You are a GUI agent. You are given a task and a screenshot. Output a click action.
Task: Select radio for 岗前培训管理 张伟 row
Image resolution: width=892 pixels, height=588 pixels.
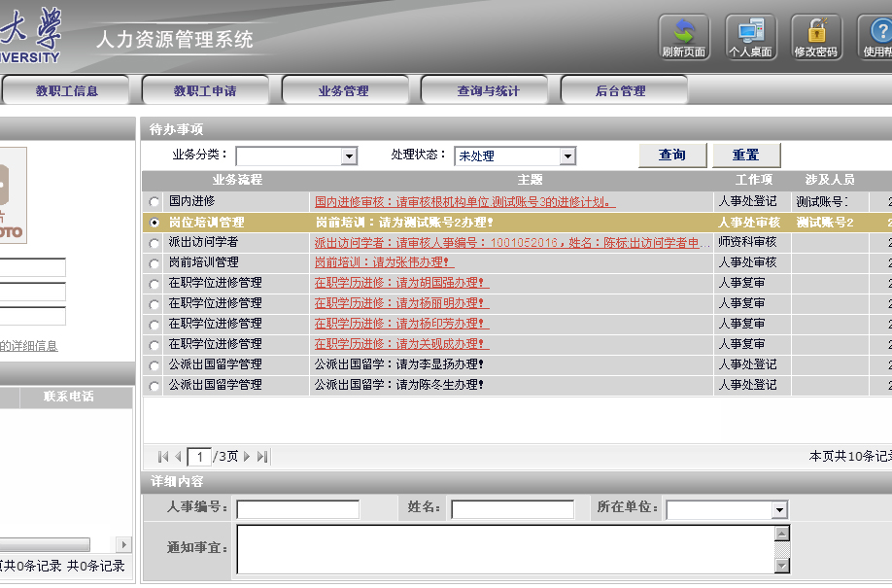click(x=154, y=263)
